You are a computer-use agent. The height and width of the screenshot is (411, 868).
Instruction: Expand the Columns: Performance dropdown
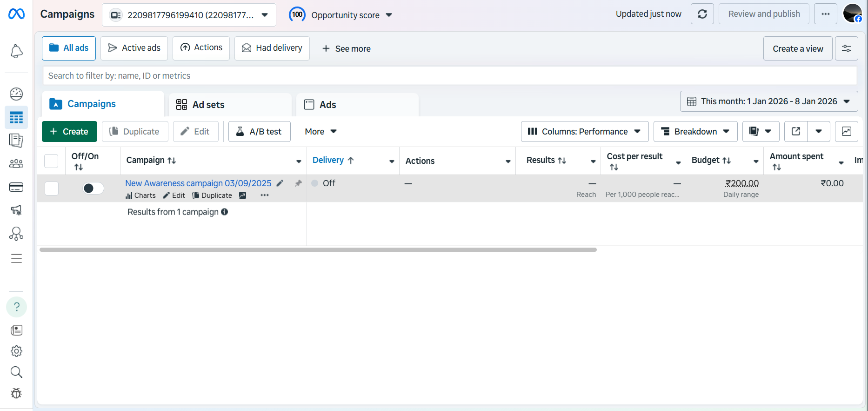tap(584, 132)
